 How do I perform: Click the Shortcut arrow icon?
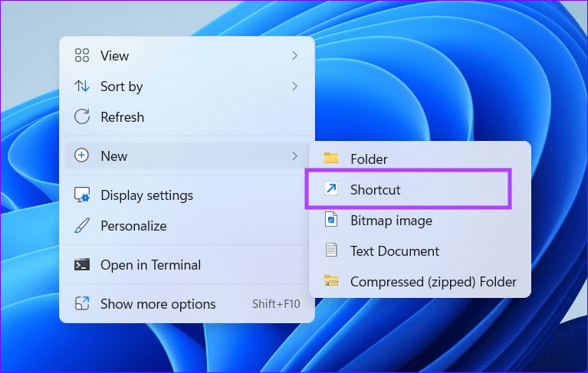tap(331, 189)
